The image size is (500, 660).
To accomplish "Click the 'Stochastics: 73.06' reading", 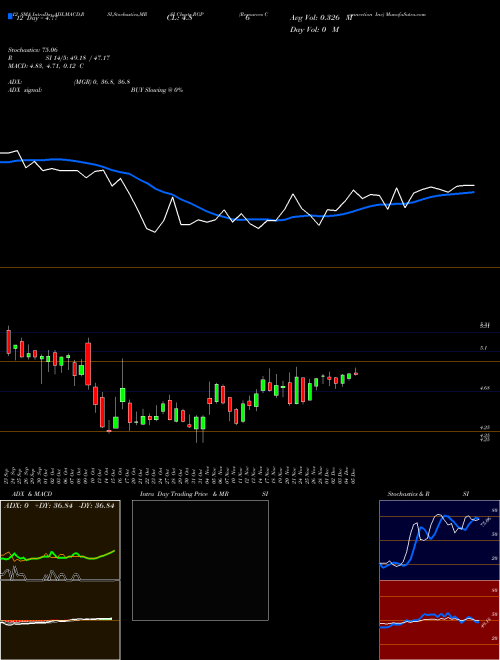I will (33, 50).
